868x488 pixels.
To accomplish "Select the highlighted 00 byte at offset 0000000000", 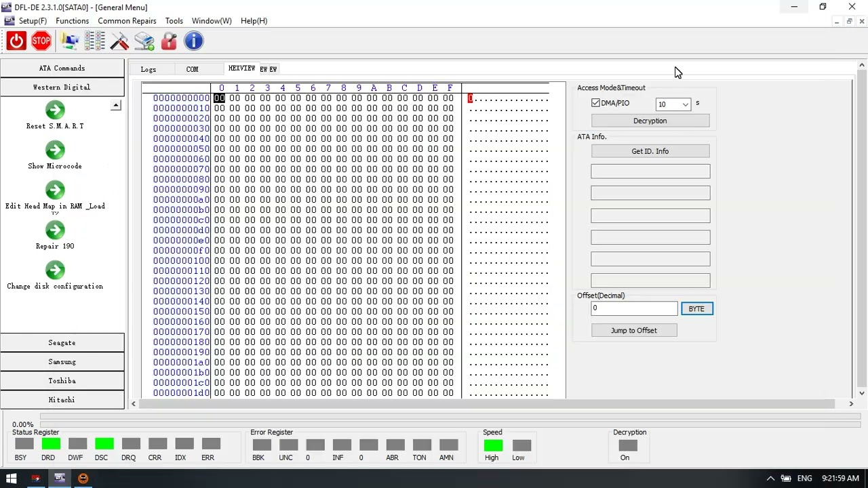I will [219, 98].
